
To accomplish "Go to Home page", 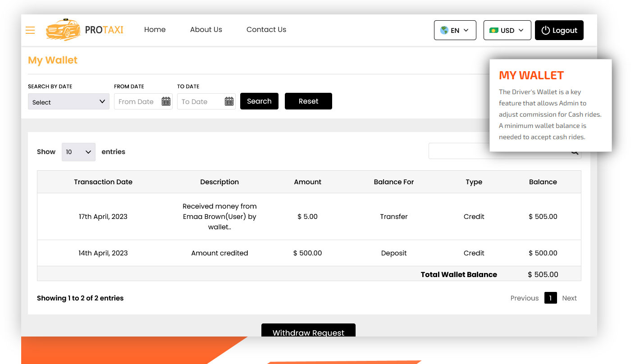I will click(155, 30).
